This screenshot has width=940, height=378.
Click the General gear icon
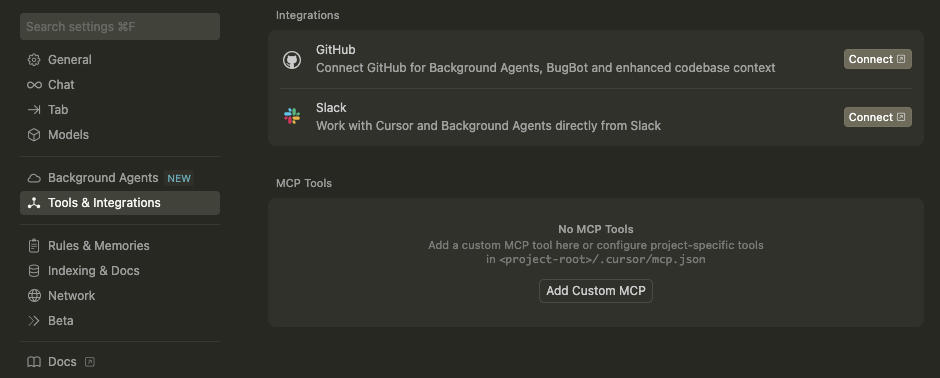tap(34, 60)
